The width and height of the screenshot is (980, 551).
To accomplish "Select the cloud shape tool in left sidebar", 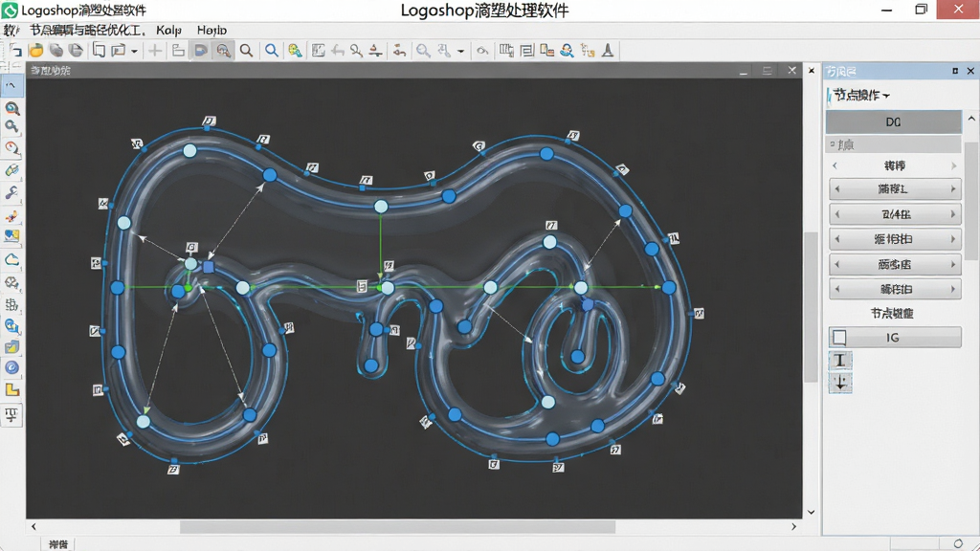I will (x=11, y=260).
